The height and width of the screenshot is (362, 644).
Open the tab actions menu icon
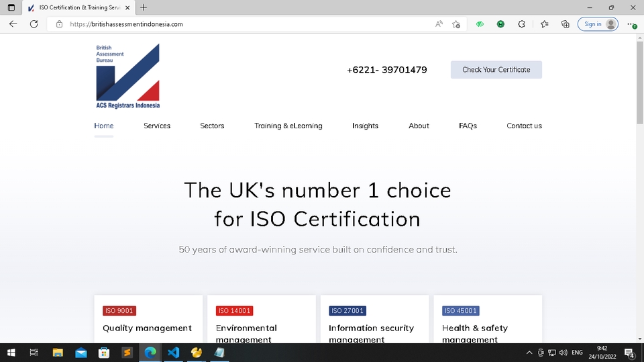[11, 7]
